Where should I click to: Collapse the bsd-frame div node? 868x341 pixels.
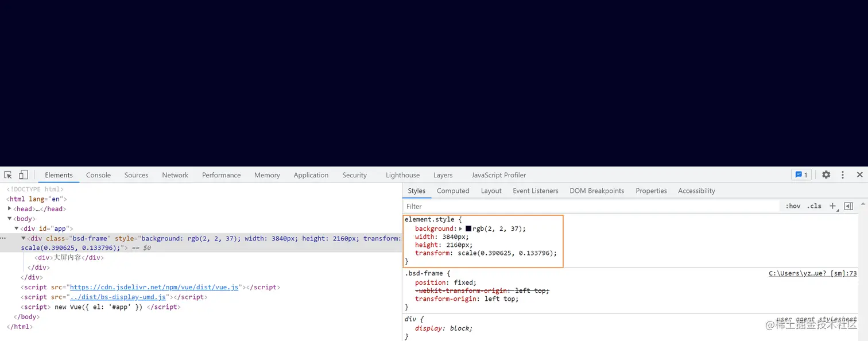tap(24, 238)
